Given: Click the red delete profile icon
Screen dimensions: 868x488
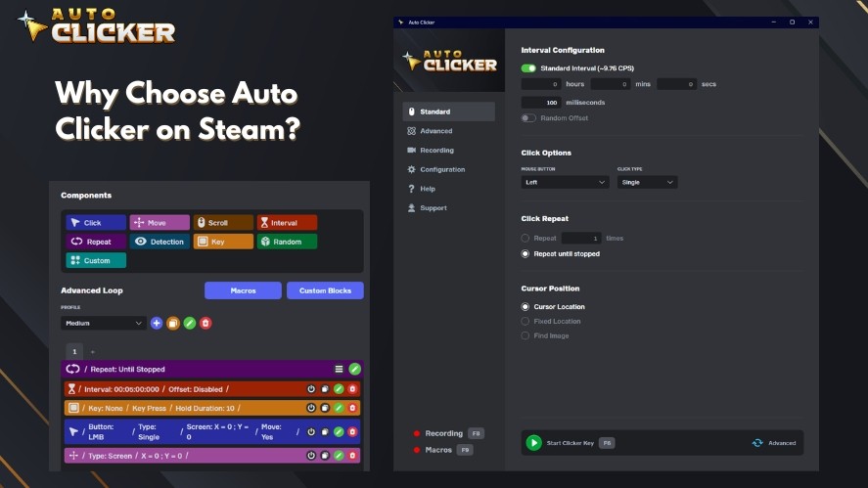Looking at the screenshot, I should (x=206, y=323).
